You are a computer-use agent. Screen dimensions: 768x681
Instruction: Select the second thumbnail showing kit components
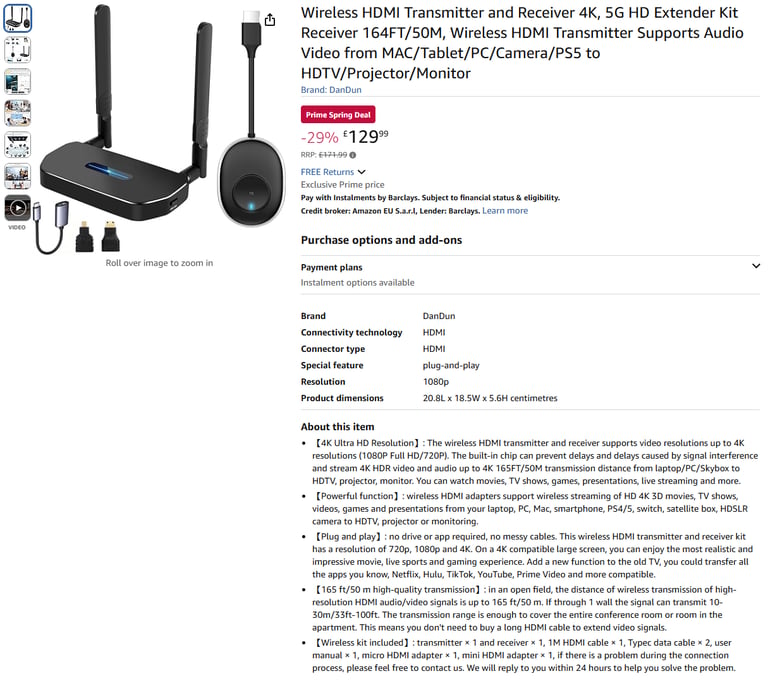[18, 49]
